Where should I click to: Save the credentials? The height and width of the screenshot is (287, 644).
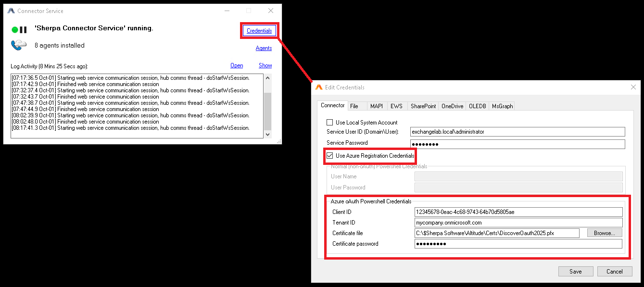[x=576, y=272]
